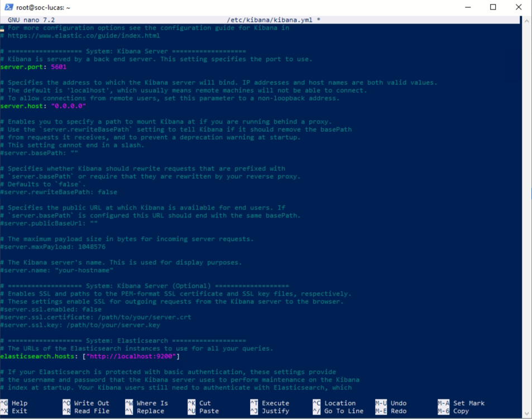532x419 pixels.
Task: Click the ^/ Go To Line shortcut
Action: (x=337, y=411)
